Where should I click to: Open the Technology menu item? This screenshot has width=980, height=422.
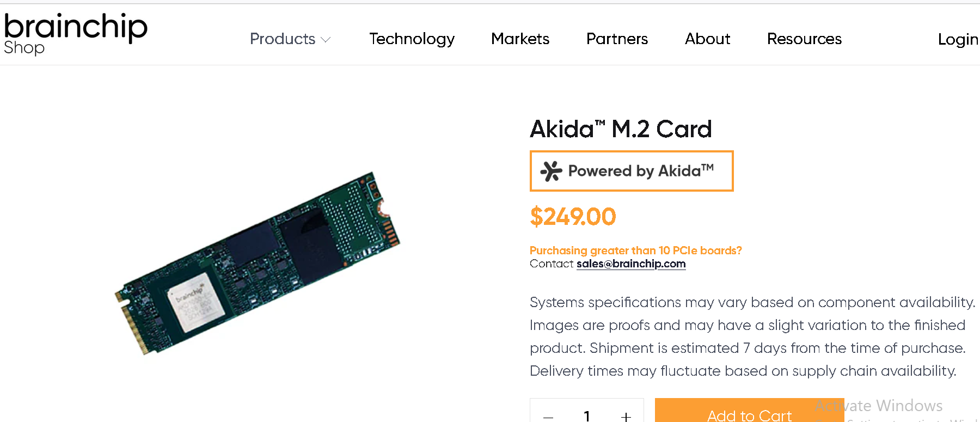pos(412,39)
